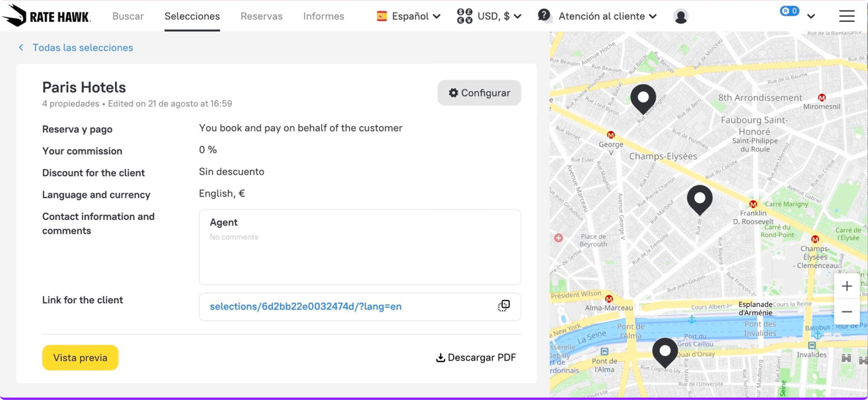
Task: Click the George V metro station marker
Action: 611,135
